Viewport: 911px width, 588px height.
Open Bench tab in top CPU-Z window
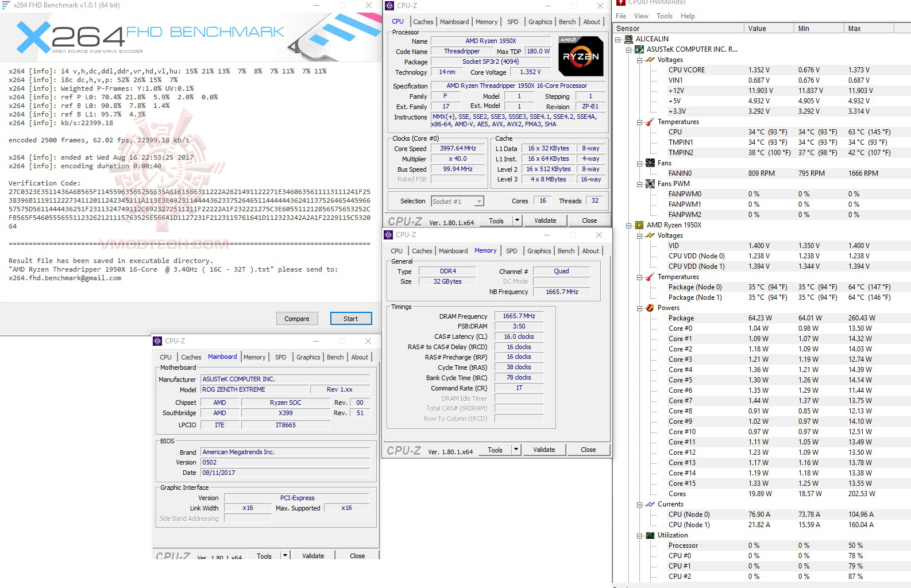pyautogui.click(x=567, y=22)
